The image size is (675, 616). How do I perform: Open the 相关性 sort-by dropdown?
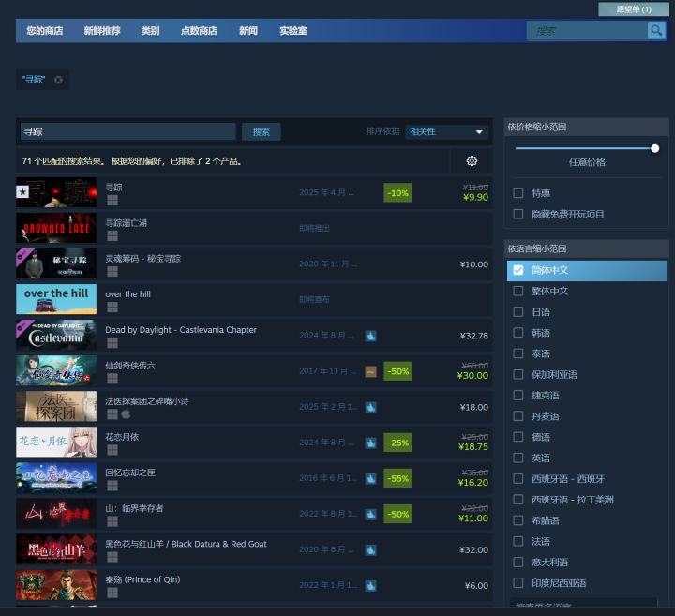(446, 131)
